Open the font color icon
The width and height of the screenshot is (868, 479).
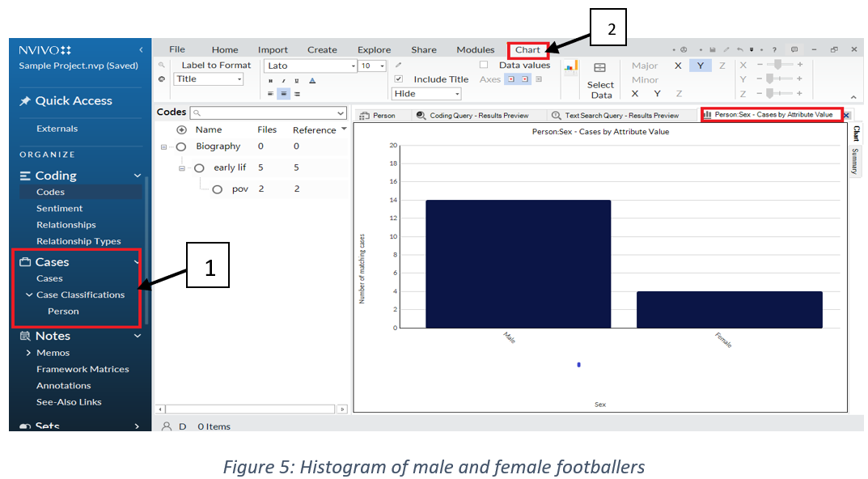(312, 78)
